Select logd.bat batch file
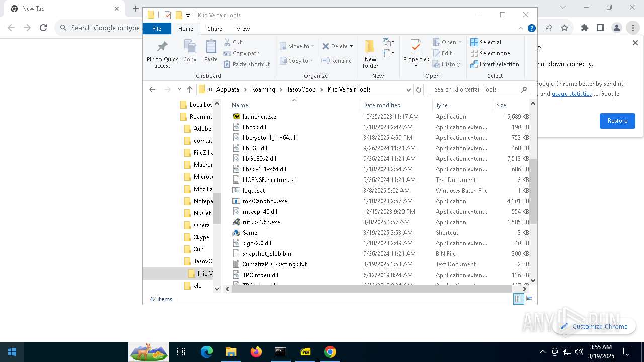Image resolution: width=644 pixels, height=362 pixels. tap(254, 191)
